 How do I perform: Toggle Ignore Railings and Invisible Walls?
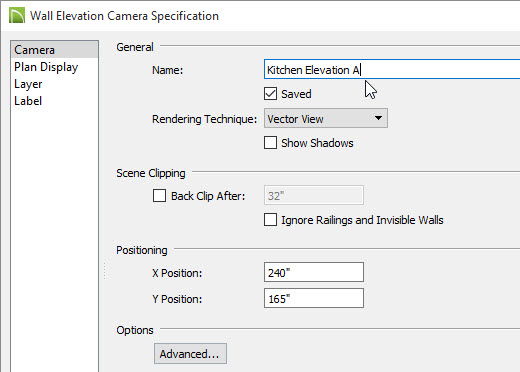point(270,220)
